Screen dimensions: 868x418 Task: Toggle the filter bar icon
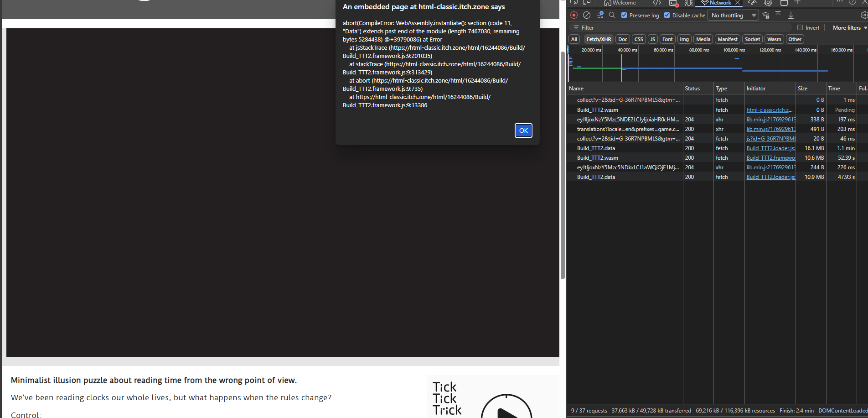[599, 15]
